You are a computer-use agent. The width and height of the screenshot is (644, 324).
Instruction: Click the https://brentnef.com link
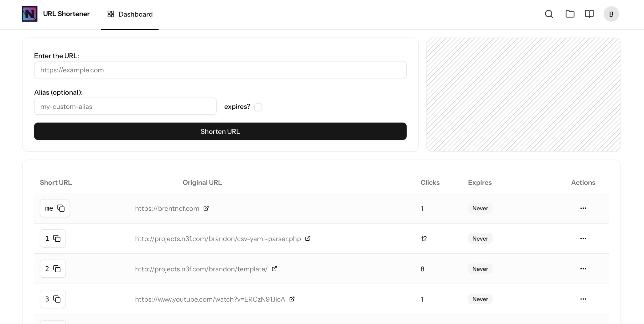[167, 208]
